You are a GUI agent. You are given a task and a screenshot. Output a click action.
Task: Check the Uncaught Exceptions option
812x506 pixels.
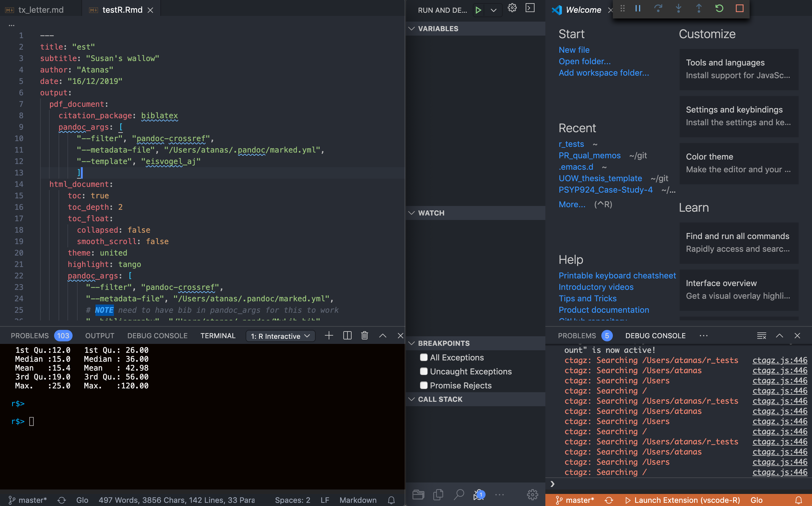tap(423, 372)
